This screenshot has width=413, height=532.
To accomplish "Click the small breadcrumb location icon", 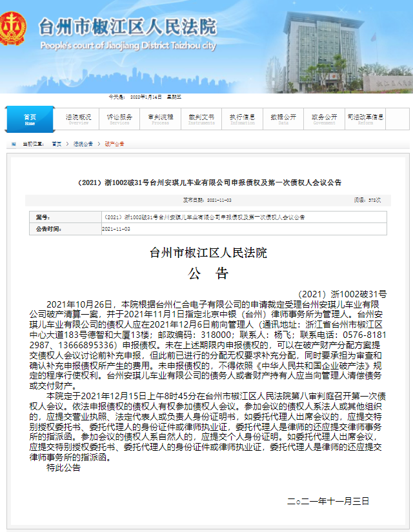I will [14, 144].
